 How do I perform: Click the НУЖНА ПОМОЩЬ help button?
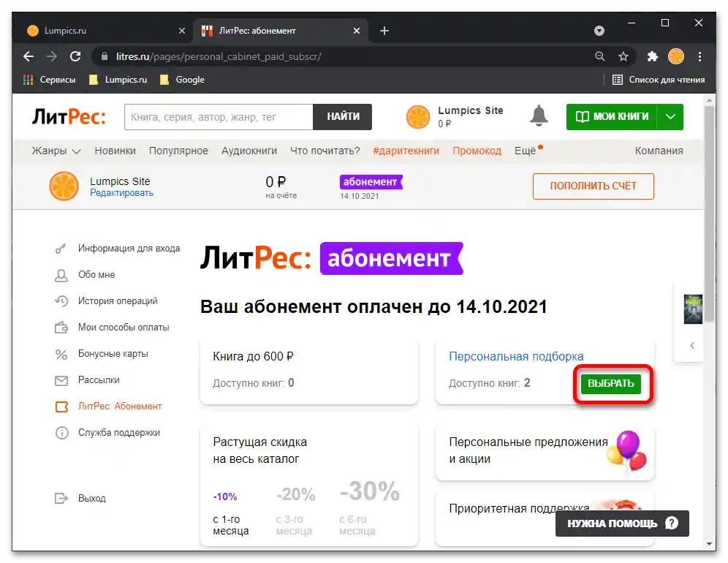(x=622, y=523)
